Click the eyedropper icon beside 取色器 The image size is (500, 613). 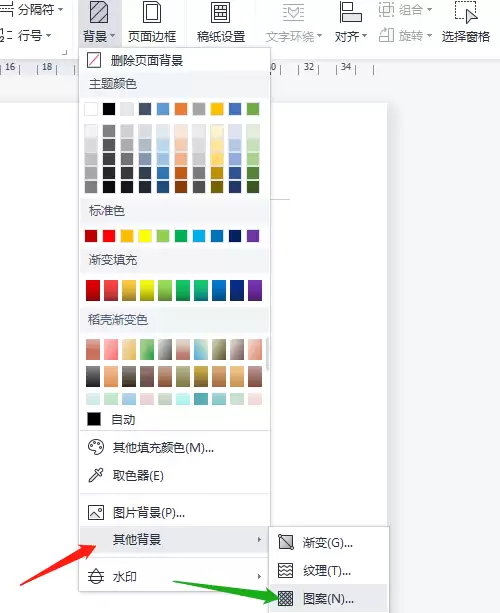pos(96,475)
